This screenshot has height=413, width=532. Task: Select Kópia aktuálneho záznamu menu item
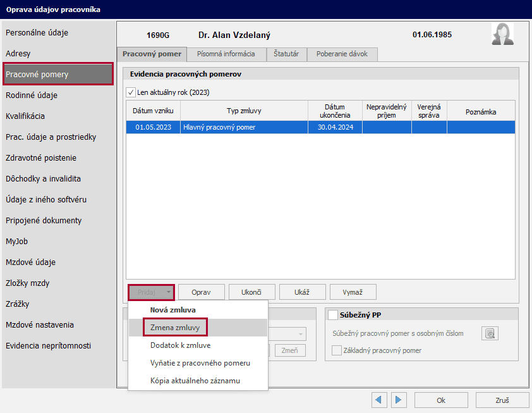(195, 381)
